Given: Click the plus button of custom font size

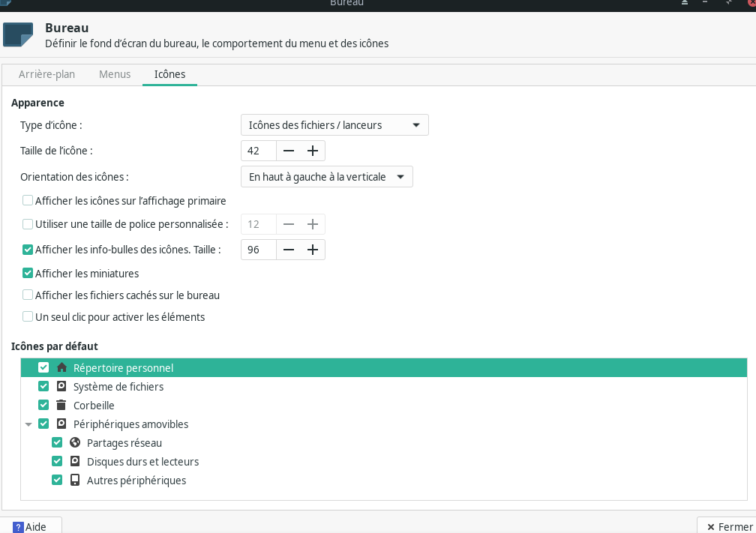Looking at the screenshot, I should tap(313, 224).
